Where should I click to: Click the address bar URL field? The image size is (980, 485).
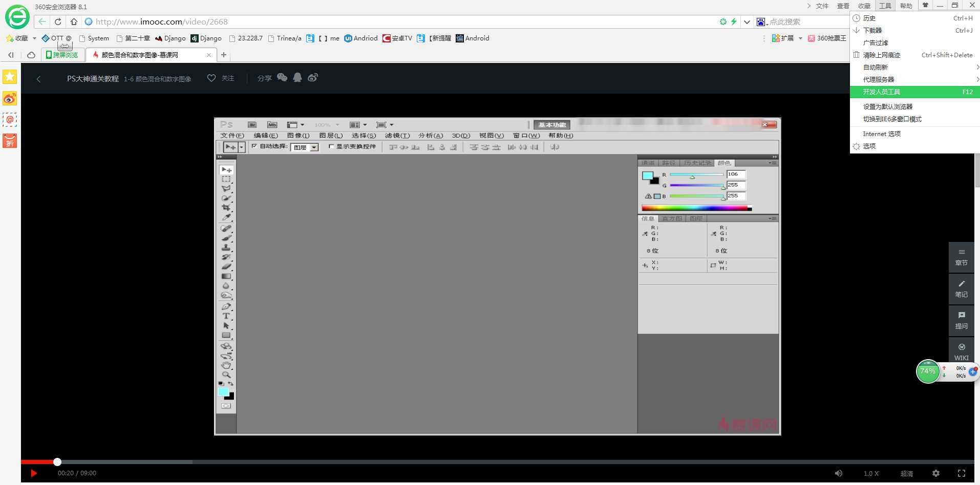tap(399, 21)
